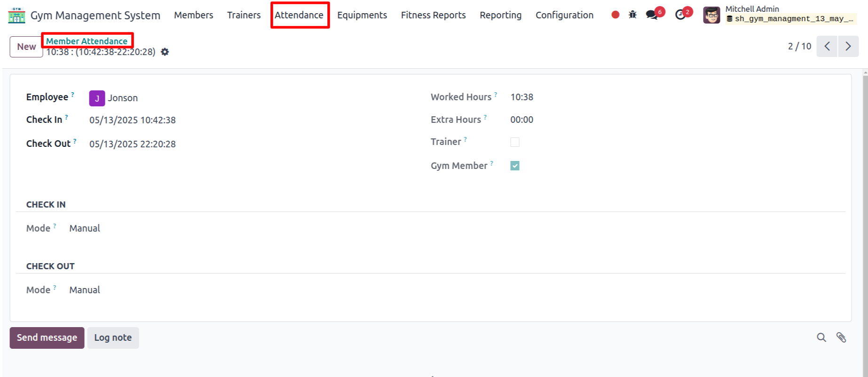Click Check In Mode value Manual
The height and width of the screenshot is (377, 868).
pyautogui.click(x=85, y=228)
